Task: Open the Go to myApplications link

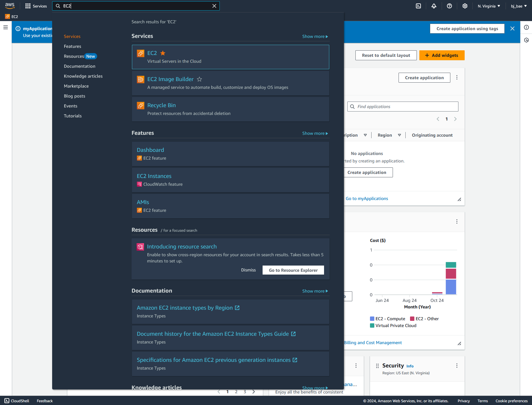Action: click(x=367, y=198)
